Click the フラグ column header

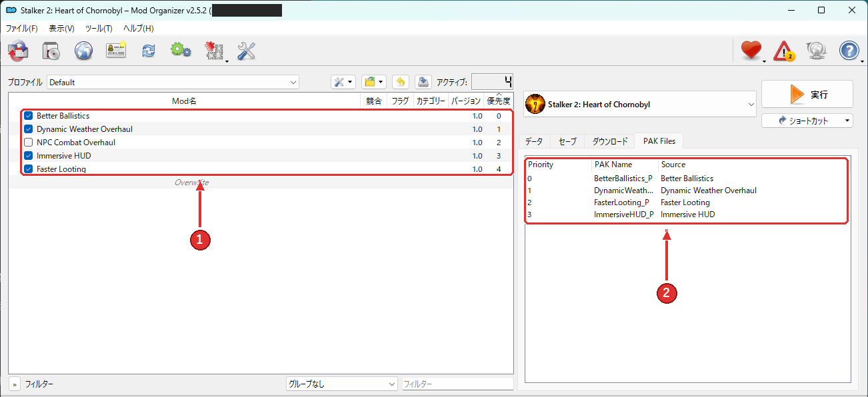coord(400,101)
